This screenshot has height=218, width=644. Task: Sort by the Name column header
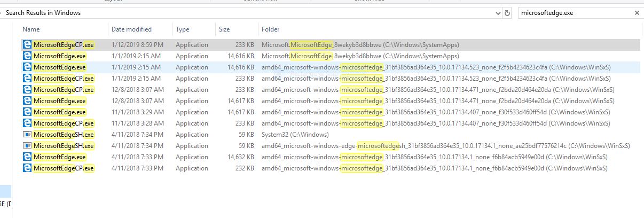coord(31,29)
